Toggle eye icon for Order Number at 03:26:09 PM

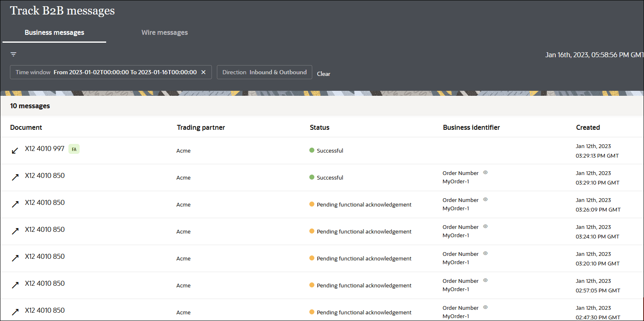(x=485, y=199)
